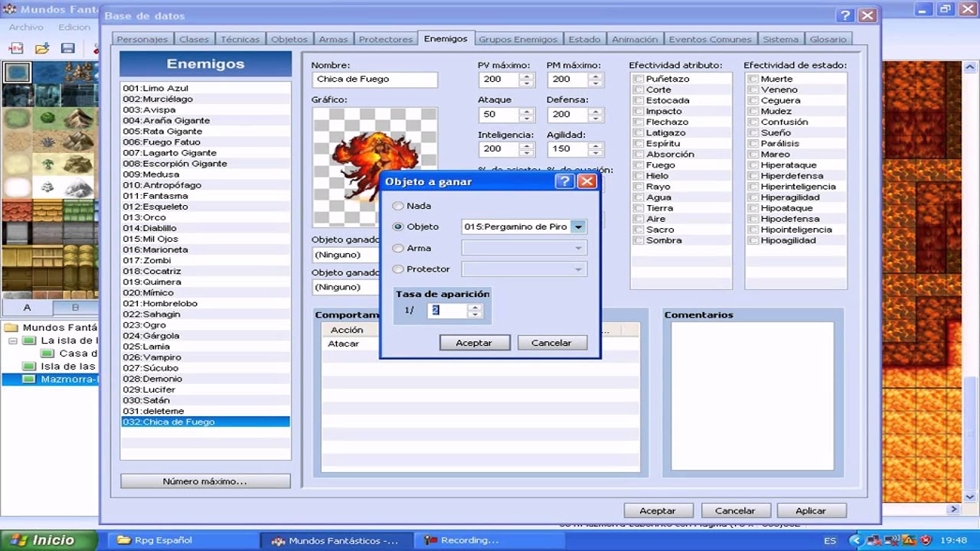The width and height of the screenshot is (980, 551).
Task: Click the help icon in Objeto a ganar dialog
Action: pos(564,181)
